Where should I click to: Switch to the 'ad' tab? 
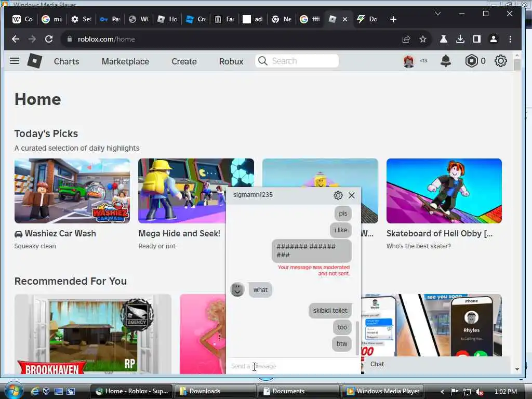point(253,19)
